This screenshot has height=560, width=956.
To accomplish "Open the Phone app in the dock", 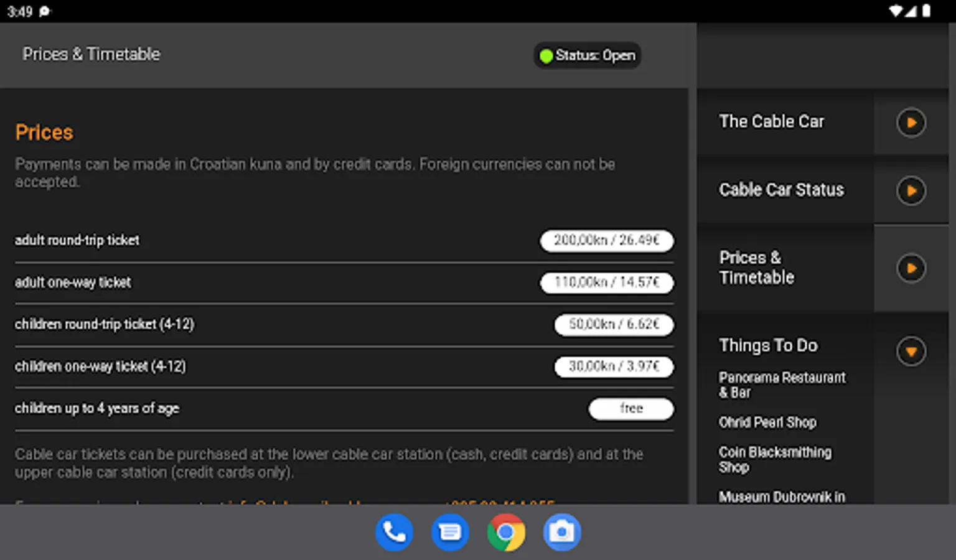I will point(394,533).
